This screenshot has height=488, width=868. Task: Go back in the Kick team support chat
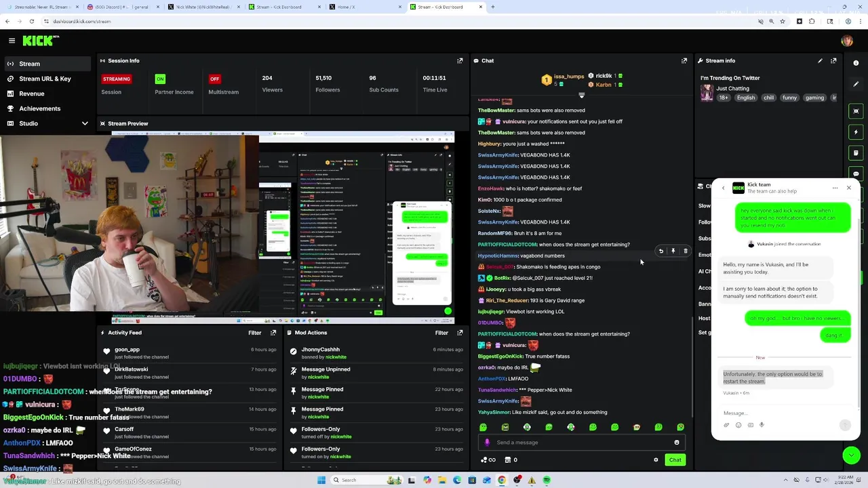723,188
